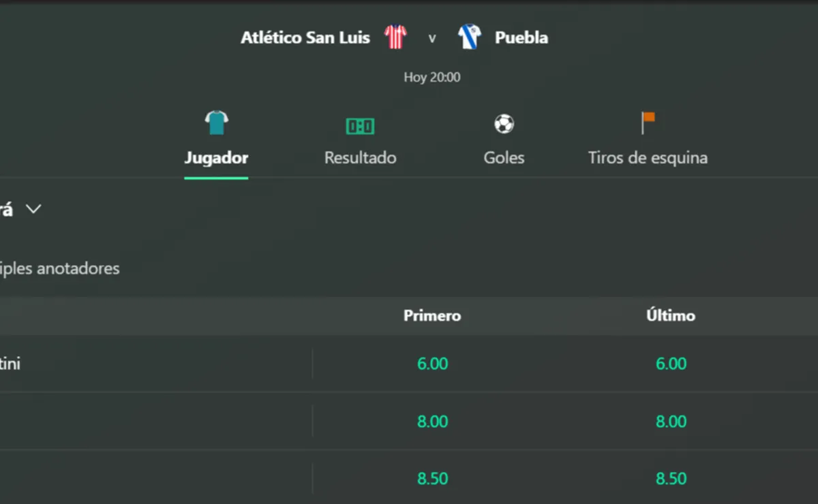This screenshot has height=504, width=818.
Task: Click the scoreboard icon above Resultado
Action: [359, 126]
